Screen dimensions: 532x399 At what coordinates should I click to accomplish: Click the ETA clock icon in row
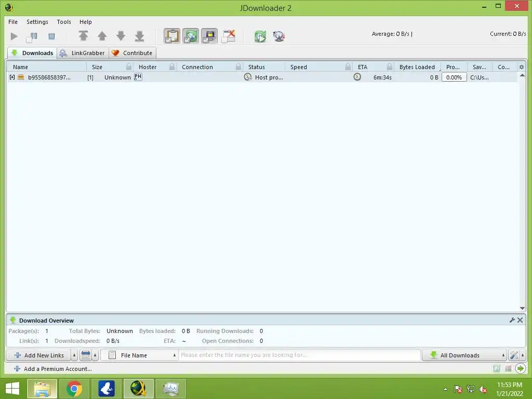pyautogui.click(x=357, y=77)
